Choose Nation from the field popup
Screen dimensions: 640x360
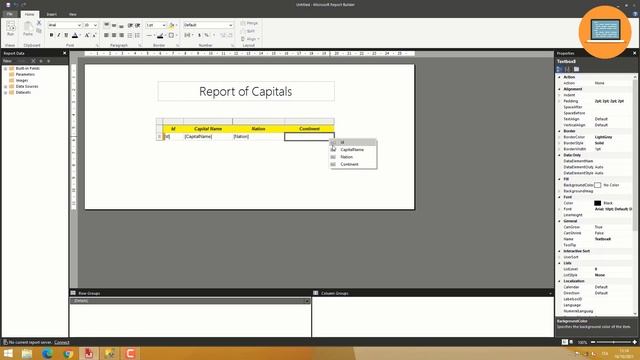tap(353, 157)
